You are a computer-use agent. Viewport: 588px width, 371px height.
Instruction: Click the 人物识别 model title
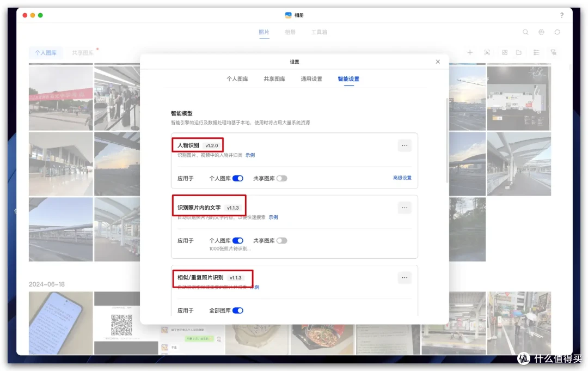click(188, 145)
